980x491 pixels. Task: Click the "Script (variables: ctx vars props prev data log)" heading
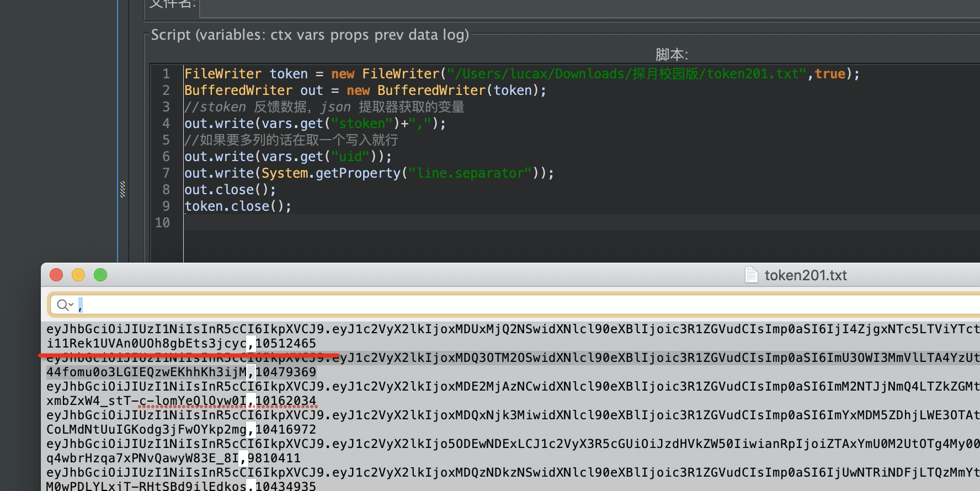click(x=310, y=35)
